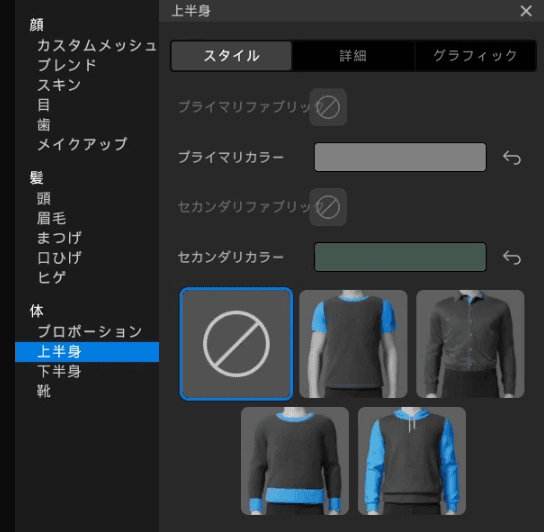This screenshot has height=532, width=544.
Task: Choose the short-sleeve T-shirt style
Action: point(353,344)
